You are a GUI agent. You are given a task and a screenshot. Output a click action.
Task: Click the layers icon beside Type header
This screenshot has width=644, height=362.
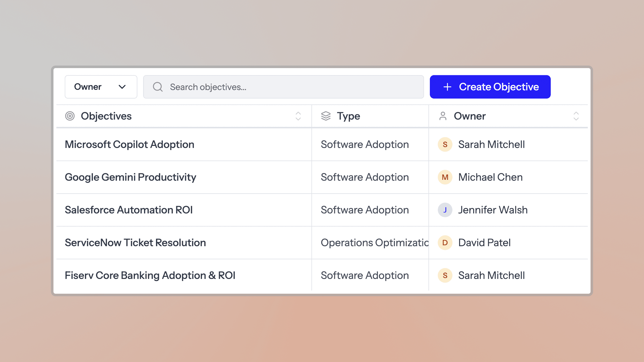pyautogui.click(x=326, y=116)
